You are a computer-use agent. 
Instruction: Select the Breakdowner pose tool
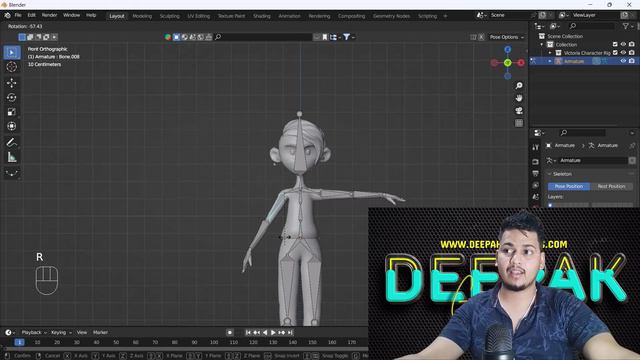click(12, 173)
